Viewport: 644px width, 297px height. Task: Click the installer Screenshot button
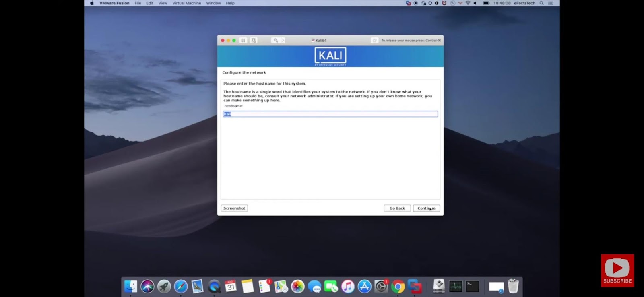[234, 208]
